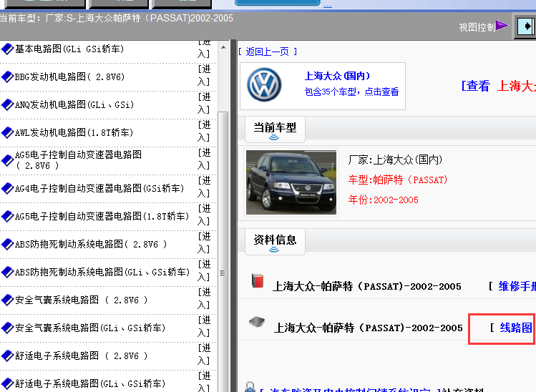Click book icon beside AG5 2.8V6 变速器电路图

point(7,161)
